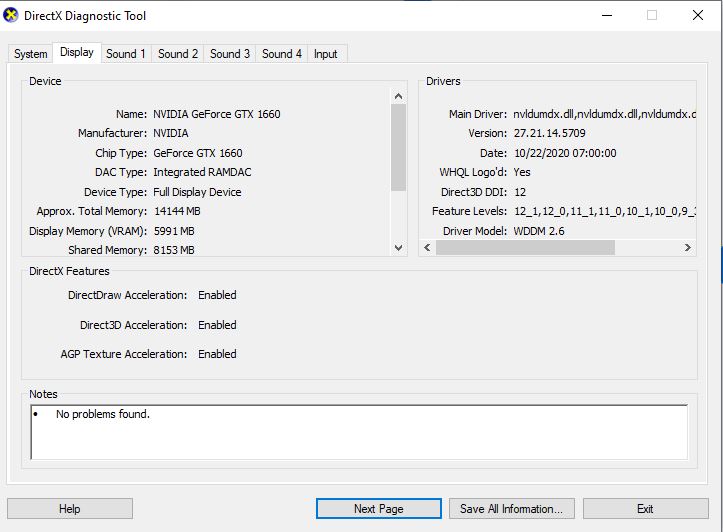Click the driver date '10/22/2020 07:00:00'
This screenshot has height=532, width=723.
[x=565, y=153]
